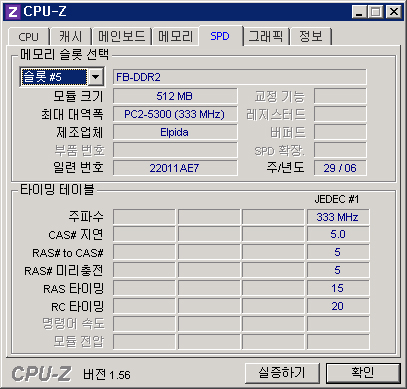
Task: Click the PC2-5300 (333 MHz) bandwidth value
Action: (x=175, y=114)
